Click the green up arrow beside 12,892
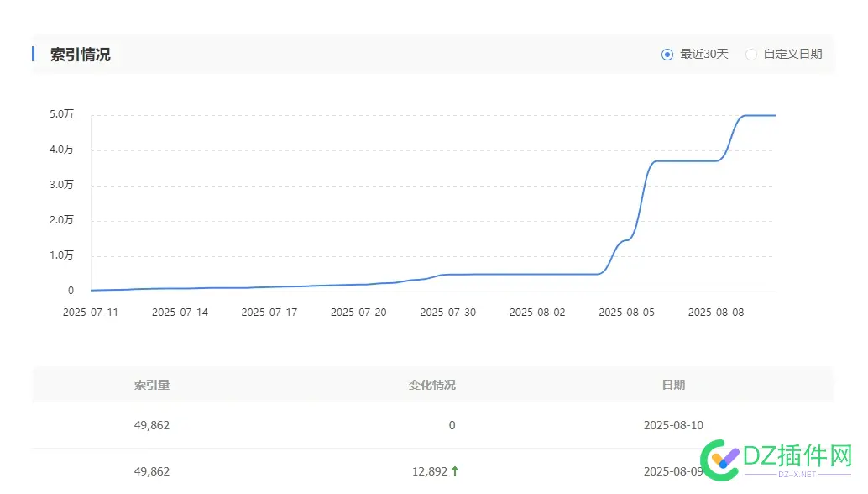This screenshot has width=868, height=494. pyautogui.click(x=455, y=471)
